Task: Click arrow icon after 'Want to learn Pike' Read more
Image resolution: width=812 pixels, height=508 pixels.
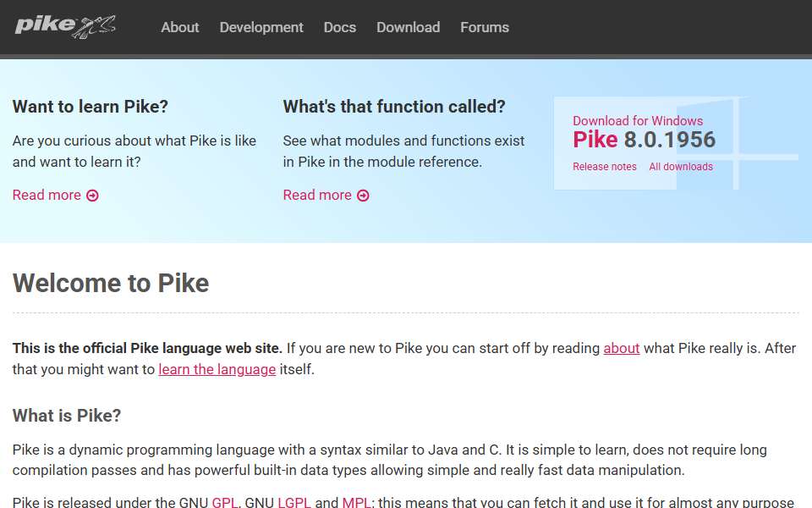Action: click(x=93, y=196)
